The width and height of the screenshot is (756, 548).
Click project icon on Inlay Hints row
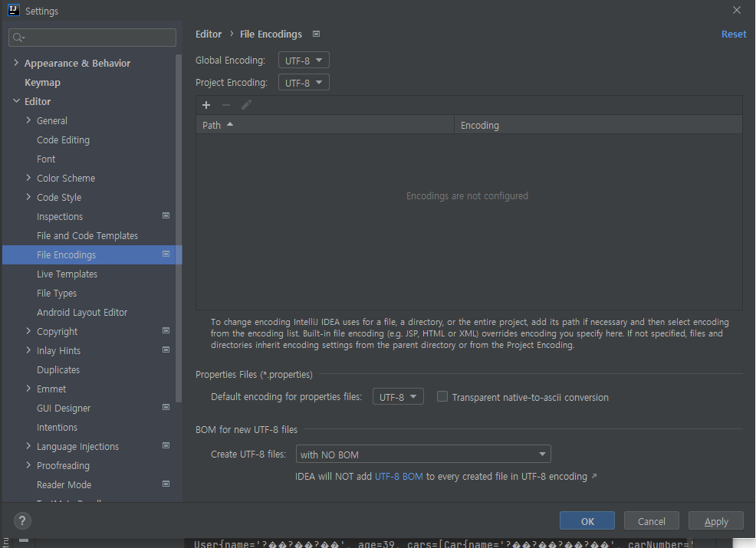click(166, 350)
